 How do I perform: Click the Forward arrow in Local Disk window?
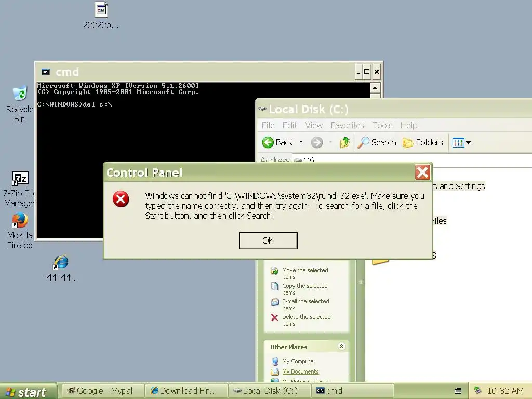(x=317, y=142)
